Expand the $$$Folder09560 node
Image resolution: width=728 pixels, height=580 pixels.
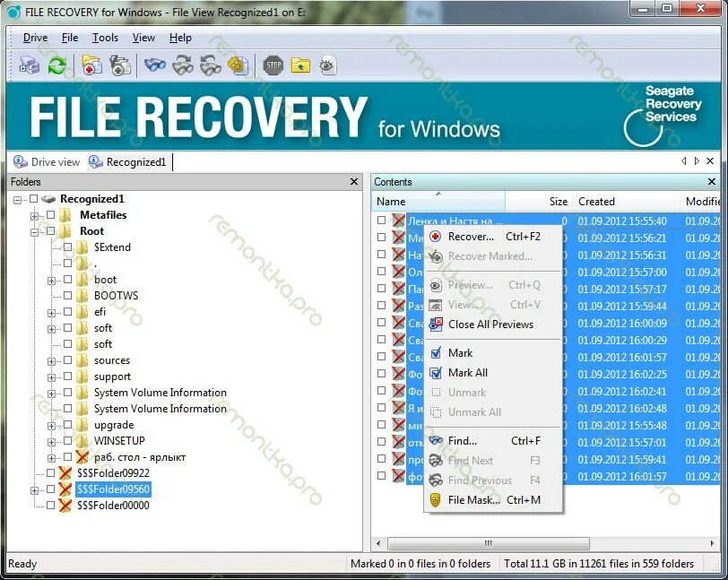34,490
